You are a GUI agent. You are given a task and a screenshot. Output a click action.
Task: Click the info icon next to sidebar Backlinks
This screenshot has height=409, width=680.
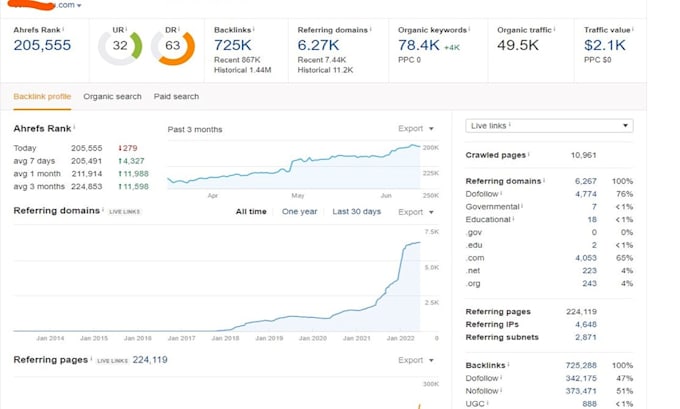[508, 364]
